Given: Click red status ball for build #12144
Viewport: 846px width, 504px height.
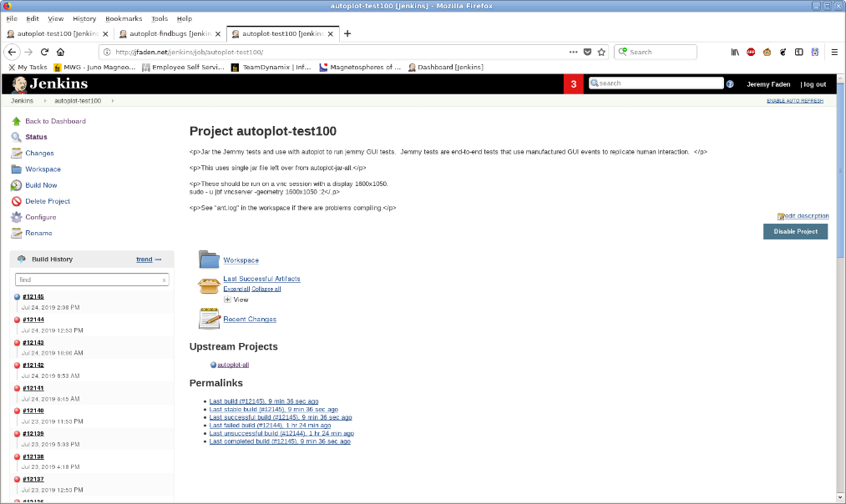Looking at the screenshot, I should [18, 320].
